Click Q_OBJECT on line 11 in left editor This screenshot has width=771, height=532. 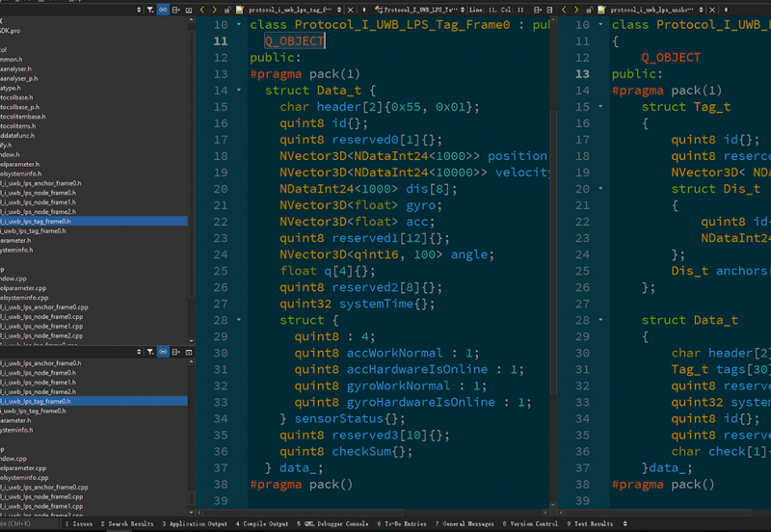coord(294,40)
